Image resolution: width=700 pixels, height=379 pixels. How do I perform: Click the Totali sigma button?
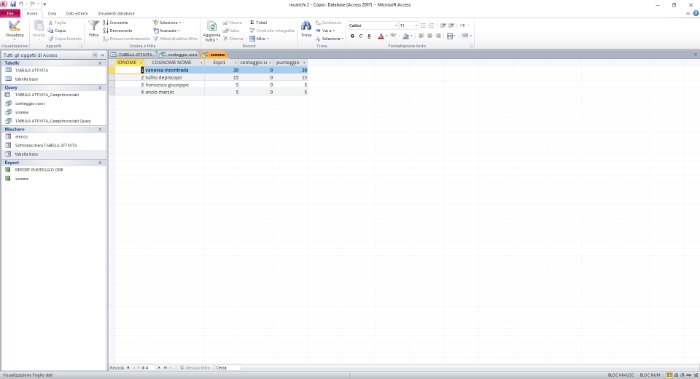(259, 22)
